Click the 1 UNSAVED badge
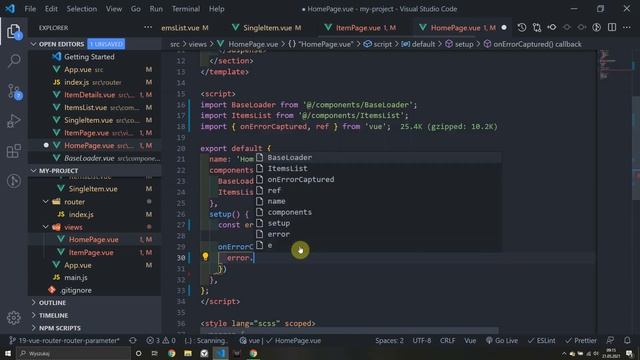 [106, 44]
